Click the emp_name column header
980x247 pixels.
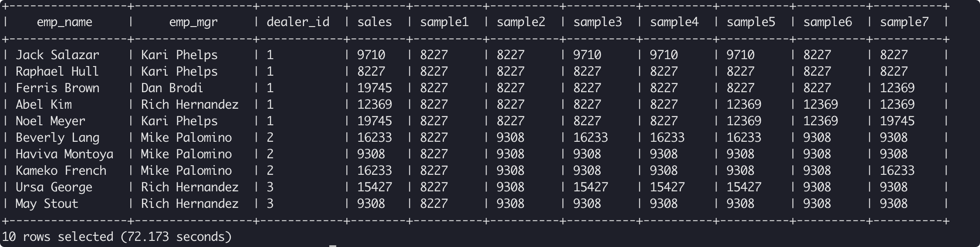click(x=64, y=22)
